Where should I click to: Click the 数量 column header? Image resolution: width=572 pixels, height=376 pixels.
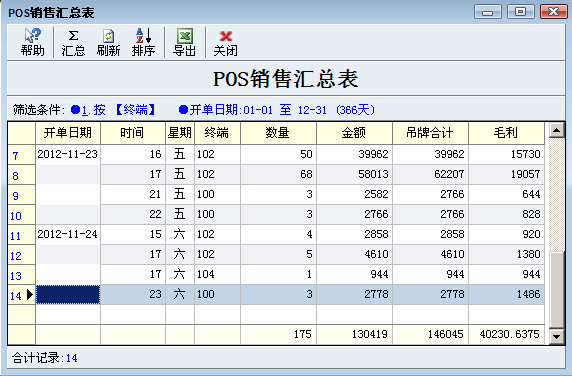click(278, 133)
